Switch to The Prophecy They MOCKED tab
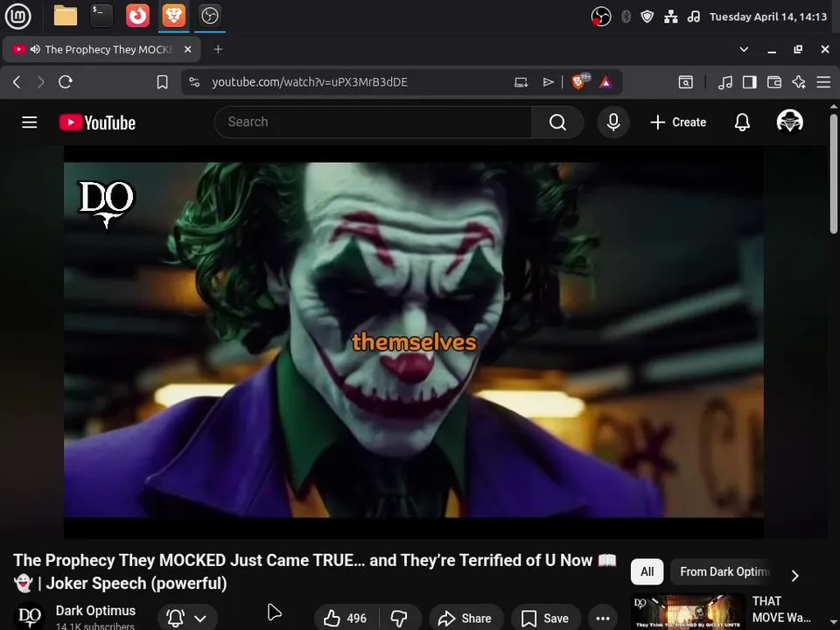The image size is (840, 630). coord(101,49)
